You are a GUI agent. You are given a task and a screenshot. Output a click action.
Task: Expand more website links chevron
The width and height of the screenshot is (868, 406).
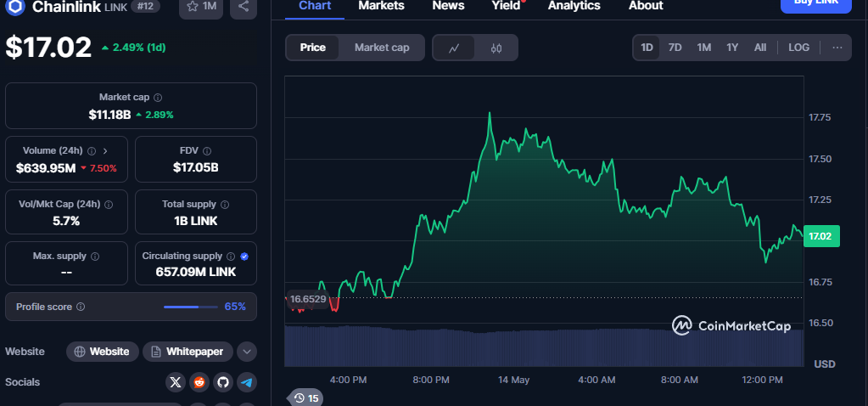pyautogui.click(x=247, y=352)
